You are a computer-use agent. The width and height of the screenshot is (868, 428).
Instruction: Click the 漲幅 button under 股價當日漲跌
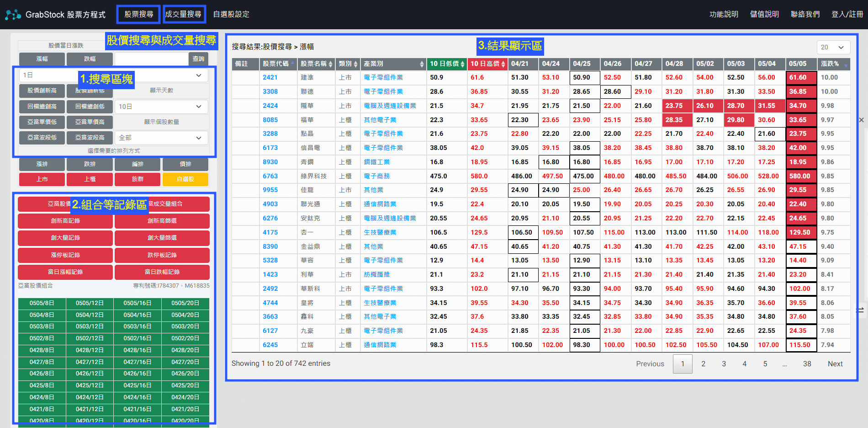tap(42, 59)
